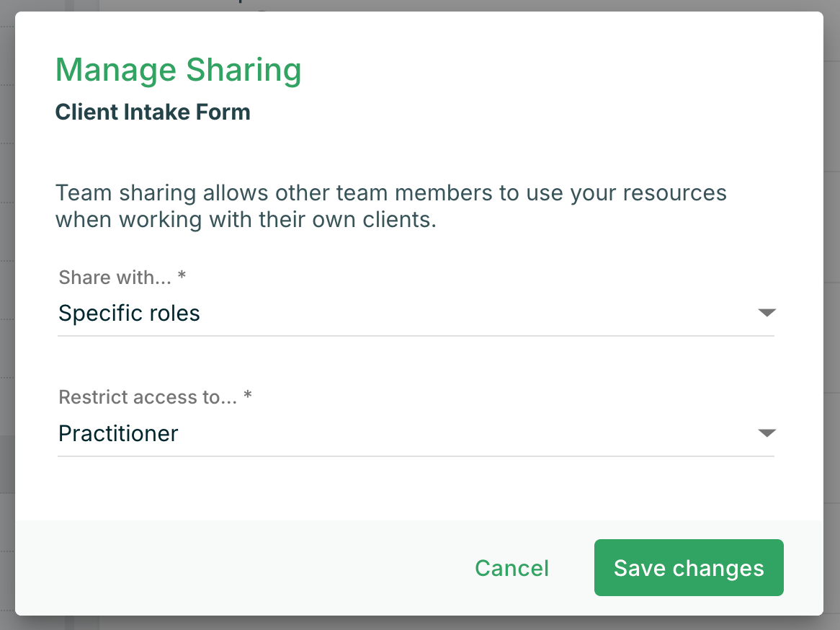Image resolution: width=840 pixels, height=630 pixels.
Task: Click the phrase 'when working with their own clients'
Action: click(x=245, y=220)
